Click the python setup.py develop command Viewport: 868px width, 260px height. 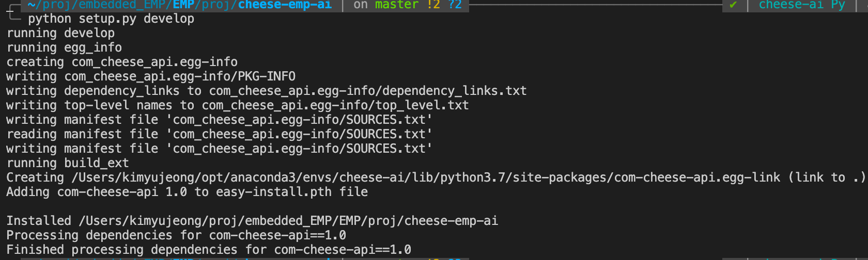(x=111, y=19)
